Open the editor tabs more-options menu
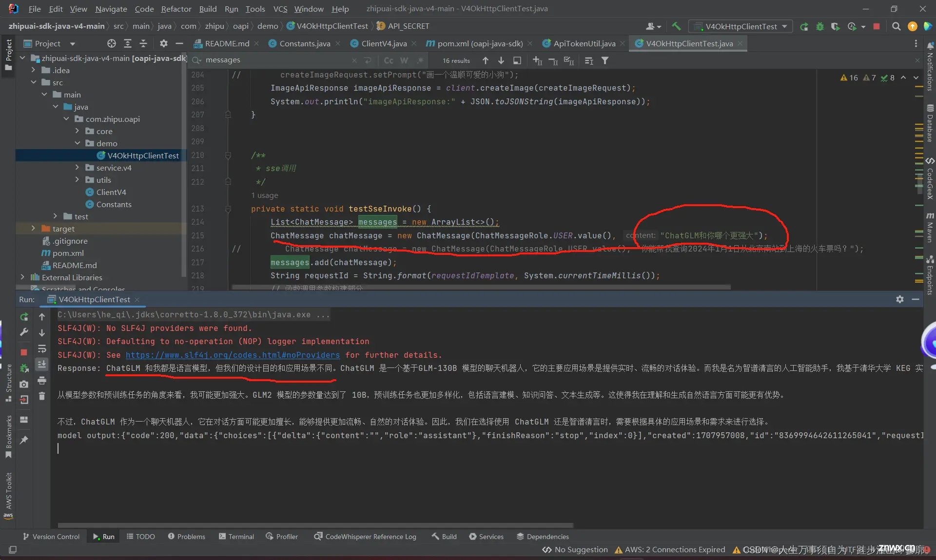936x560 pixels. pos(916,43)
